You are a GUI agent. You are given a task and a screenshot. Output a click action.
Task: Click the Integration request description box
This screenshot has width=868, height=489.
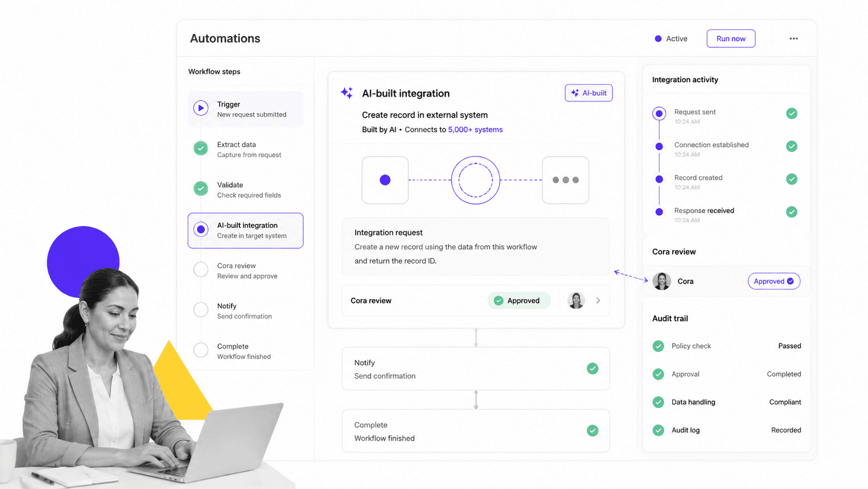pos(476,246)
